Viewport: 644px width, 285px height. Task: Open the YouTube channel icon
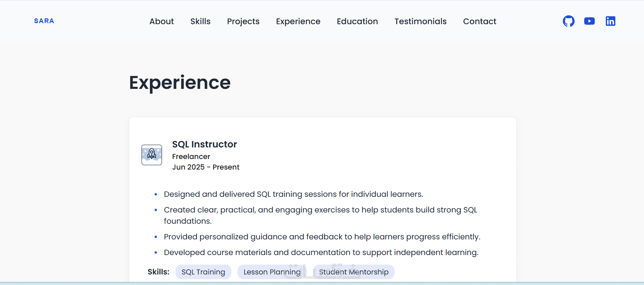589,21
